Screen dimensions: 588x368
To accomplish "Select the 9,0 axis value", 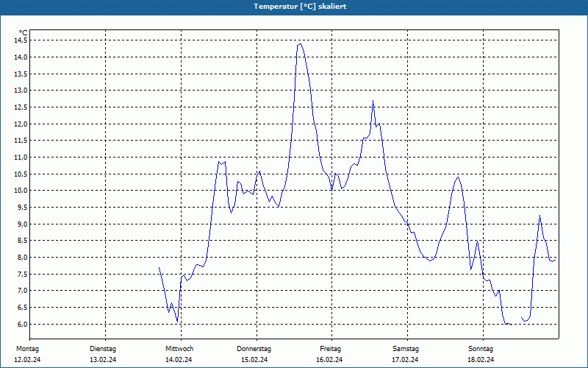I will click(x=22, y=224).
